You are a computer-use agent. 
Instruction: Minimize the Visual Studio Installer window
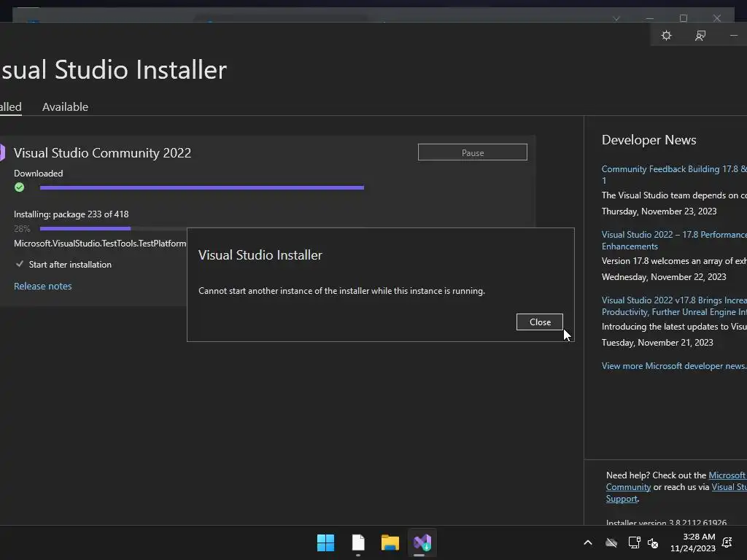click(x=733, y=36)
